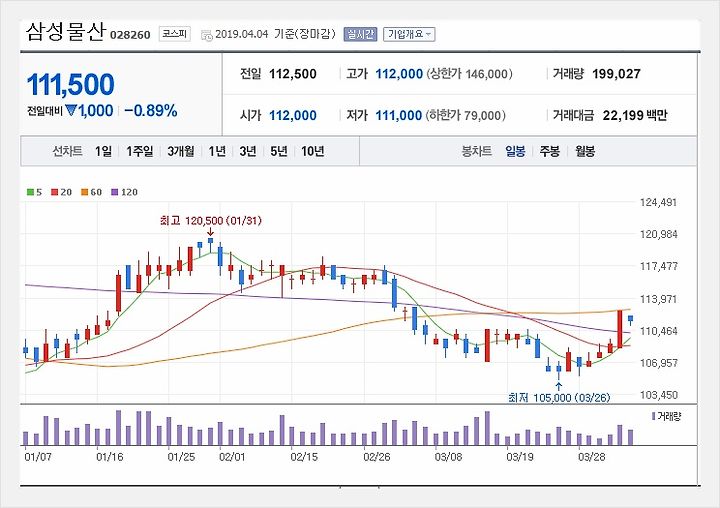Click the 실시간 button
The width and height of the screenshot is (720, 508).
360,34
